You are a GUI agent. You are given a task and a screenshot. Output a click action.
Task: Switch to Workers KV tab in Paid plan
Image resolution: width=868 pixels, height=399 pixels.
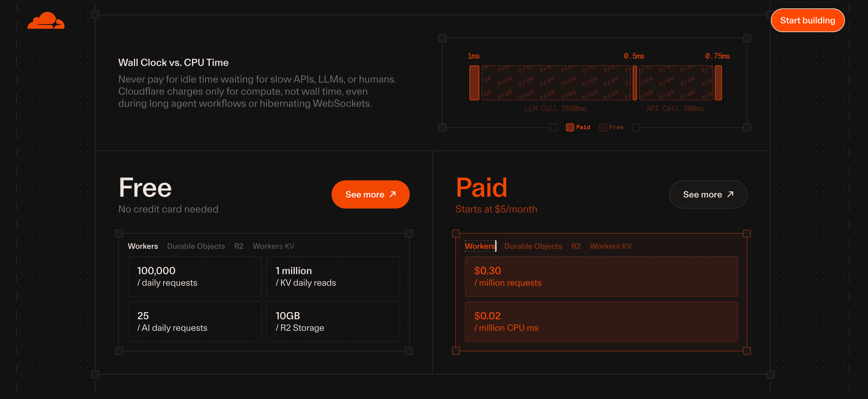pos(610,246)
